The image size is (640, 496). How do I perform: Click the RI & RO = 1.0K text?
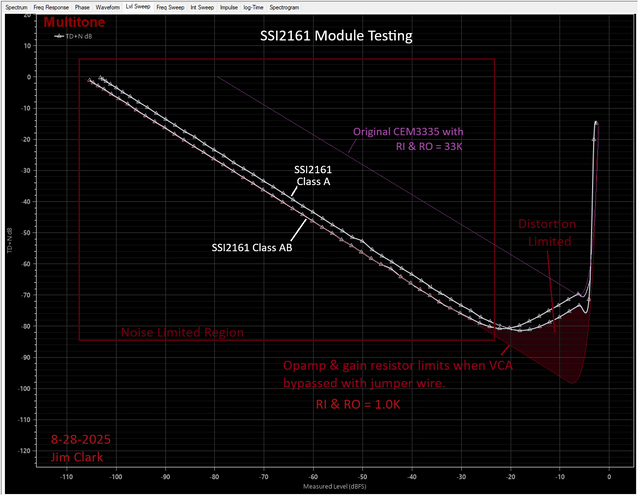click(x=358, y=405)
